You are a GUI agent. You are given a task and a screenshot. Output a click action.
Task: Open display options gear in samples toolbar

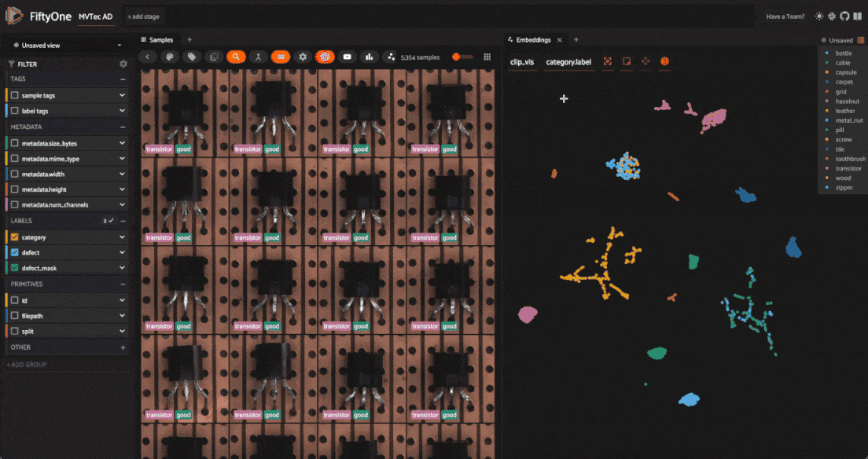point(302,57)
